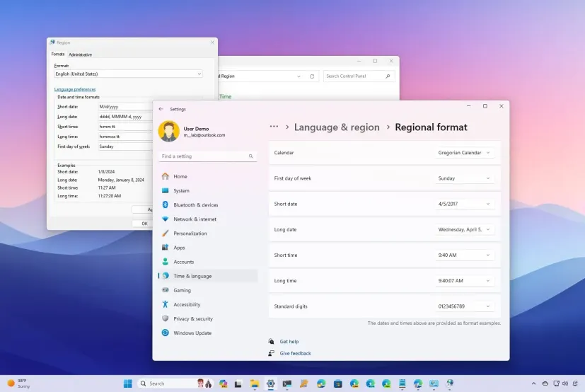Click the Settings gear on taskbar

(271, 384)
